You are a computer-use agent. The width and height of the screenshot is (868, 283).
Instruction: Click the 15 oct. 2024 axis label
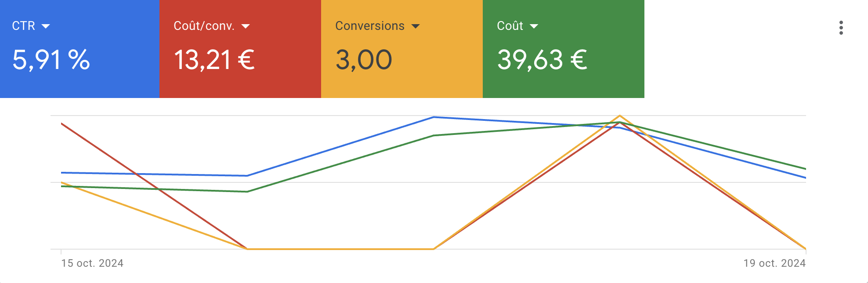pos(92,263)
